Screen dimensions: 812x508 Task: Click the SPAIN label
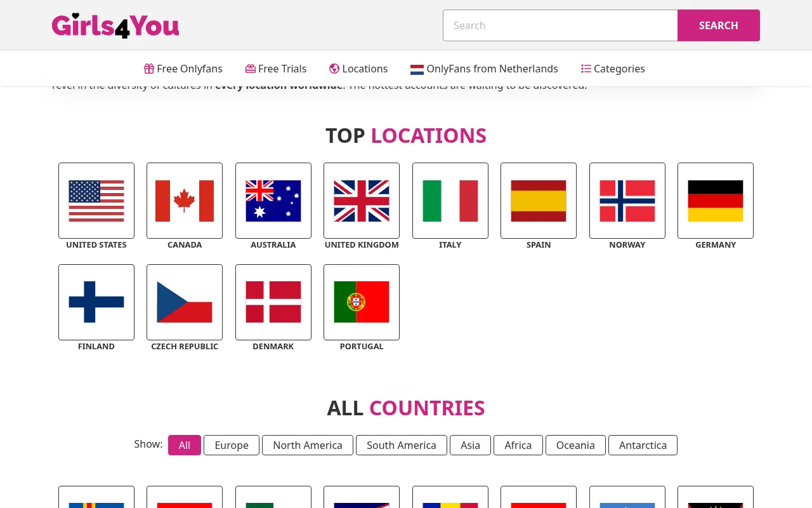point(539,245)
